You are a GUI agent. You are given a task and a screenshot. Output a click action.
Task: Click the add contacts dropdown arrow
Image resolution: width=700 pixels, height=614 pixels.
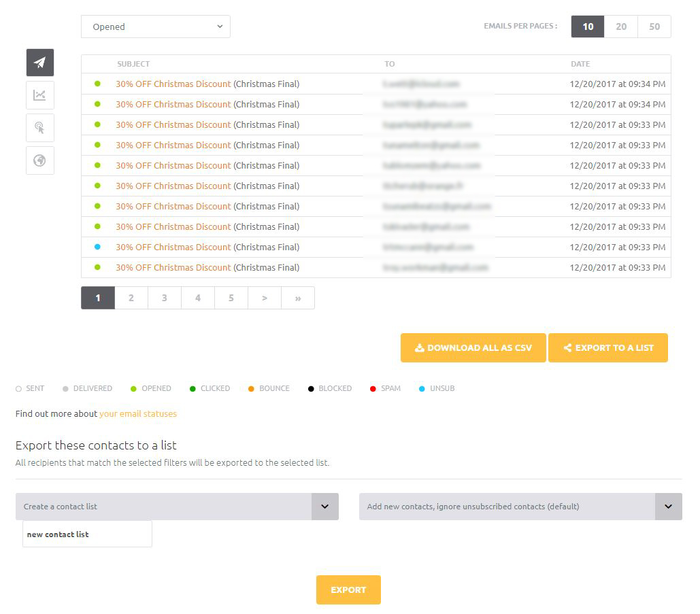point(668,507)
